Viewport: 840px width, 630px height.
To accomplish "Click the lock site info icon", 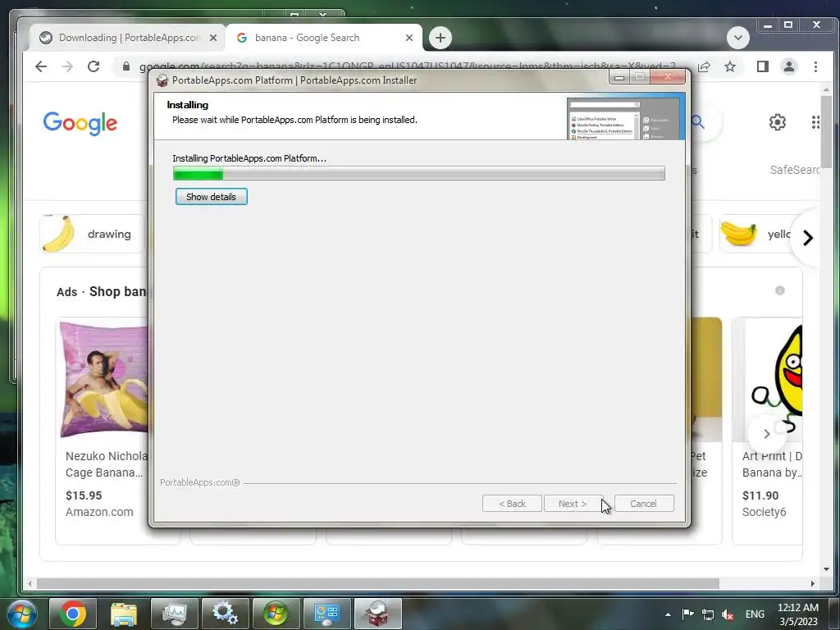I will tap(126, 66).
